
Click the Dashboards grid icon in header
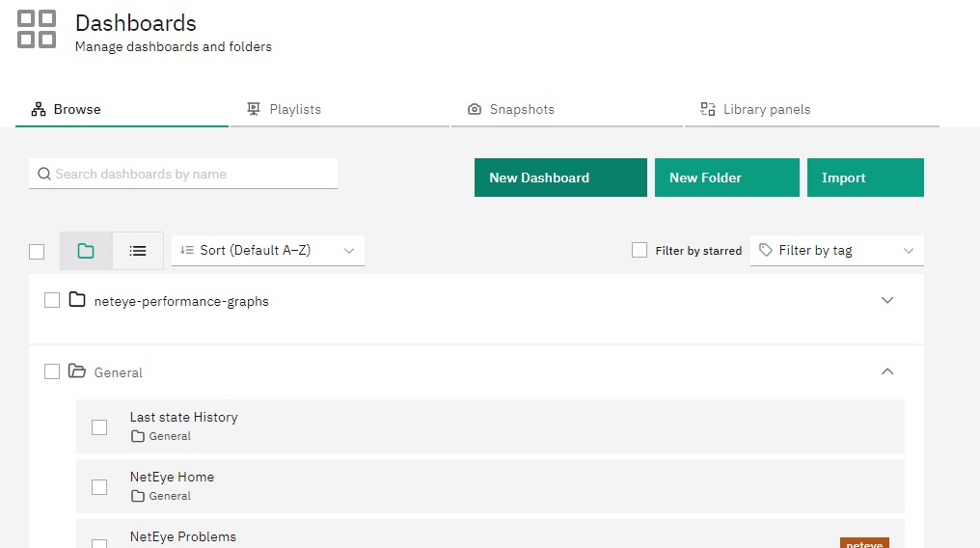click(x=37, y=29)
